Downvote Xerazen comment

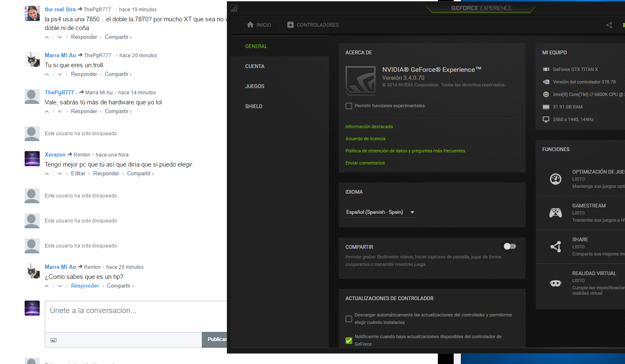[60, 174]
